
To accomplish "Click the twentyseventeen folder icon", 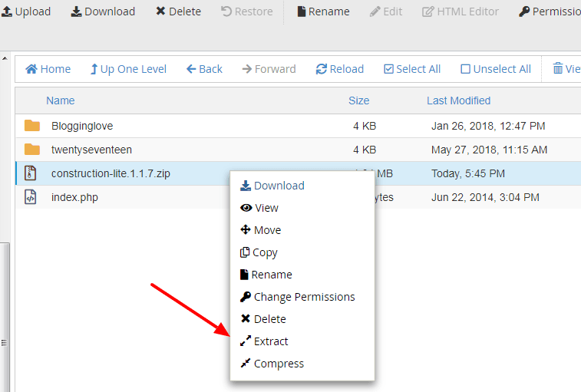I will (x=31, y=150).
